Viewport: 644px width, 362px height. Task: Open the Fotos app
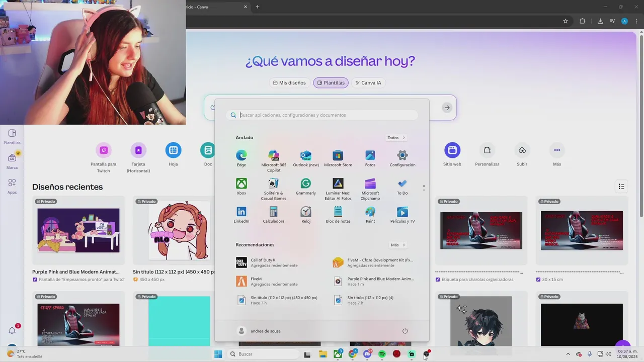(370, 158)
